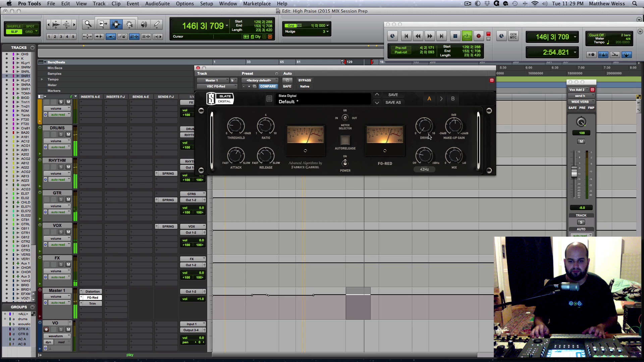Click the red target button in plug-in header
This screenshot has width=644, height=362.
point(492,80)
